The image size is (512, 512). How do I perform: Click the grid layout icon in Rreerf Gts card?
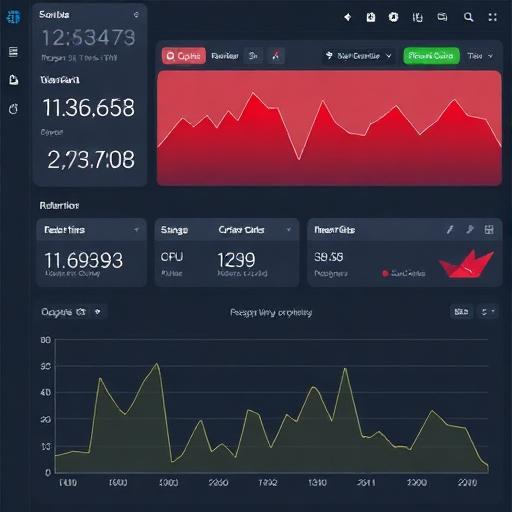click(x=489, y=229)
